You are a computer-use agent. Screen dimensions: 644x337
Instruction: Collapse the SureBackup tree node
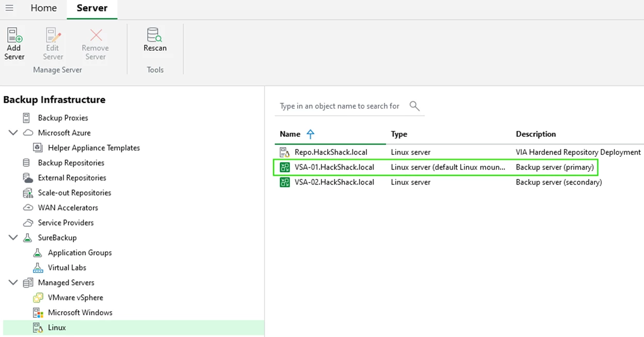pyautogui.click(x=13, y=237)
